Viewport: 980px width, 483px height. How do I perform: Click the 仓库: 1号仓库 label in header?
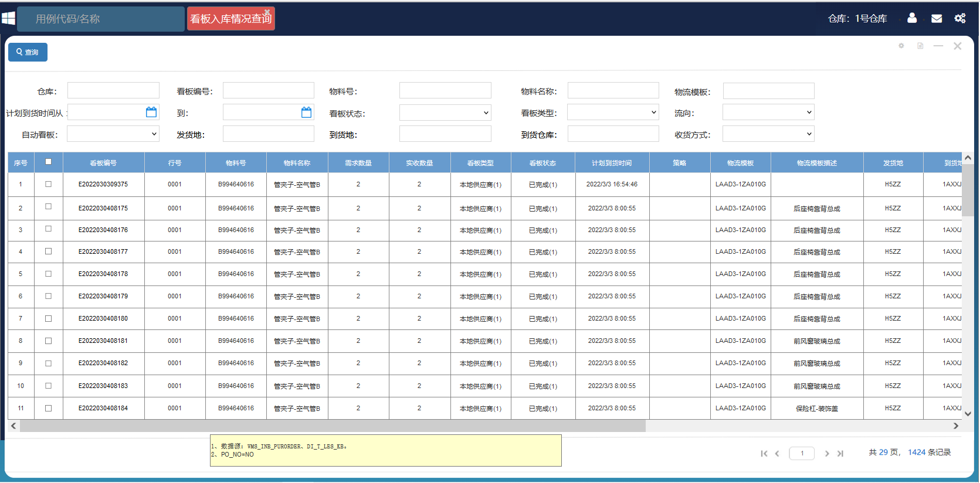[x=857, y=19]
